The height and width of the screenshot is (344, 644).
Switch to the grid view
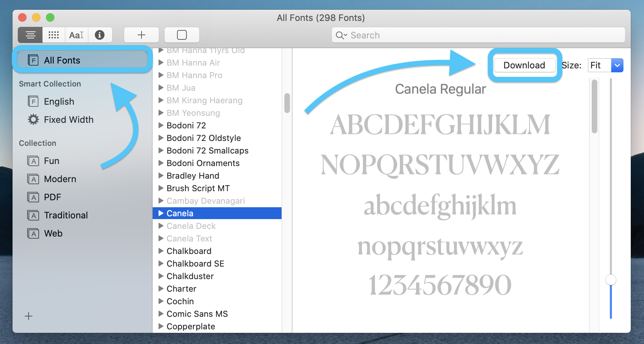point(53,35)
